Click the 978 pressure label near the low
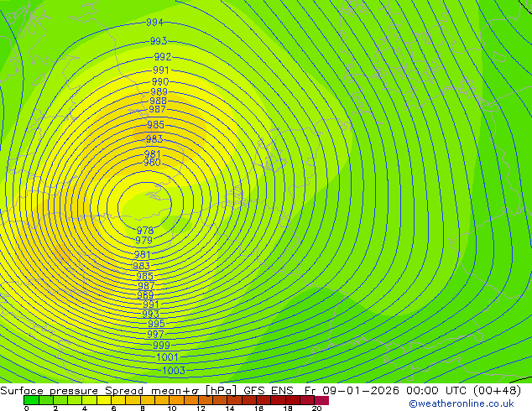Screen dimensions: 532x411 point(145,231)
